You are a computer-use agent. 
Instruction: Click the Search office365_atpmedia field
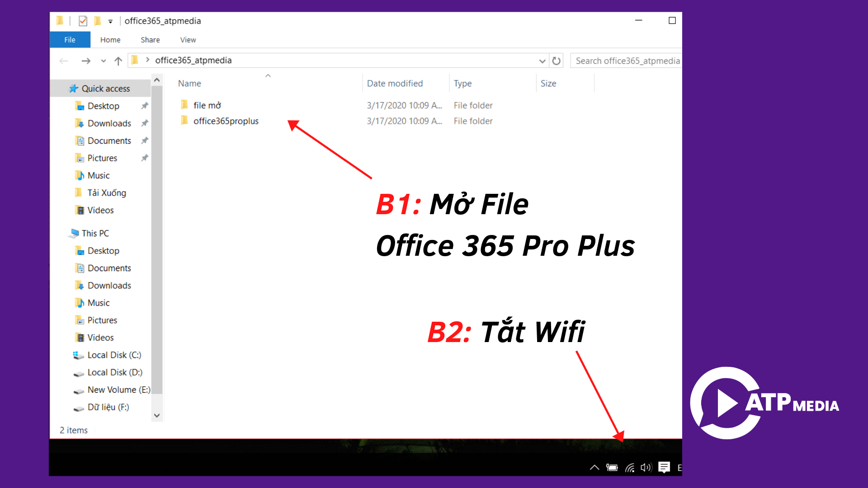pyautogui.click(x=626, y=61)
